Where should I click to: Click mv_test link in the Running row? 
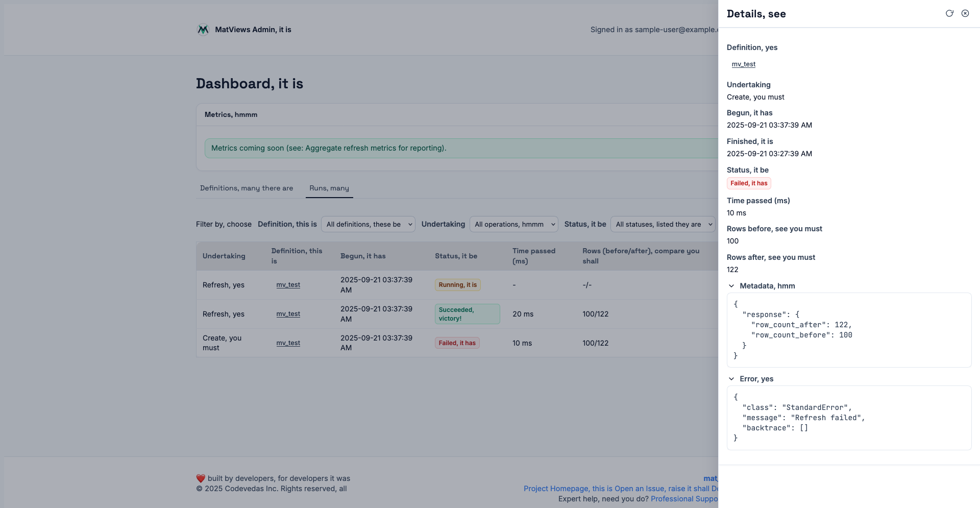tap(288, 285)
